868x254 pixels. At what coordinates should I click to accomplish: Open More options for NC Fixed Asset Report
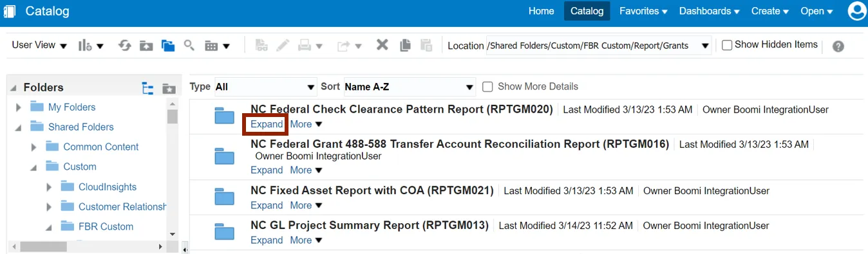coord(306,205)
